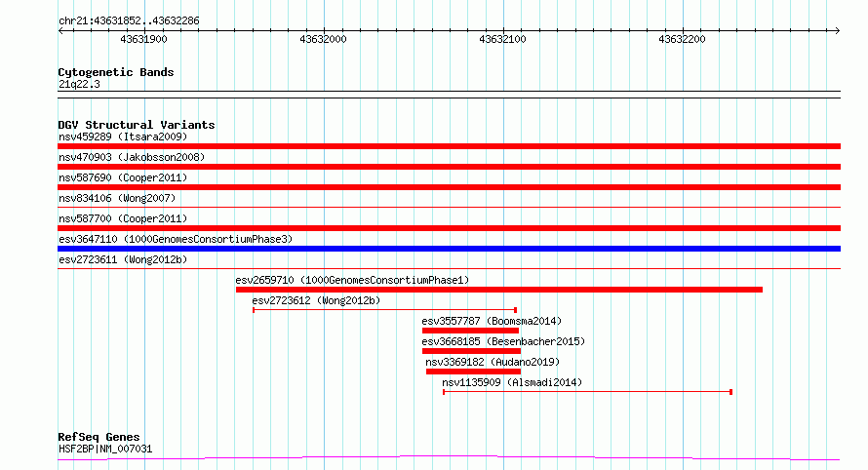Open variant nsv470903 (Jakobsson2008) label

(132, 157)
